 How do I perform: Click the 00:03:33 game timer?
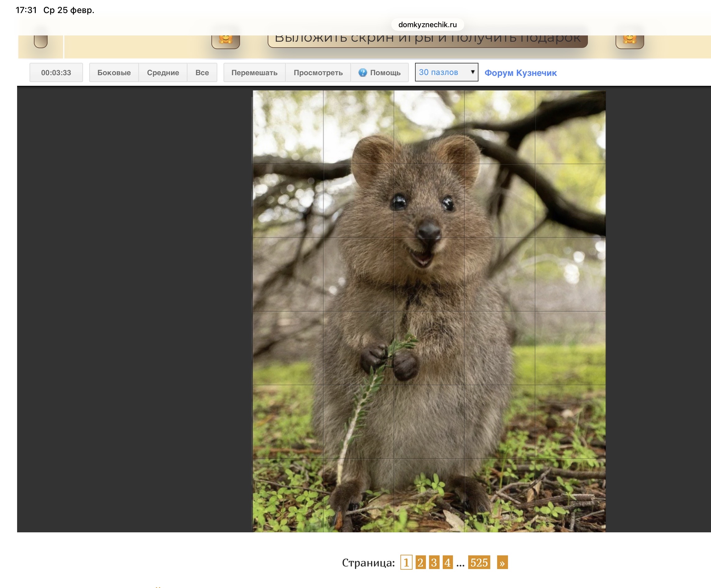(x=56, y=72)
